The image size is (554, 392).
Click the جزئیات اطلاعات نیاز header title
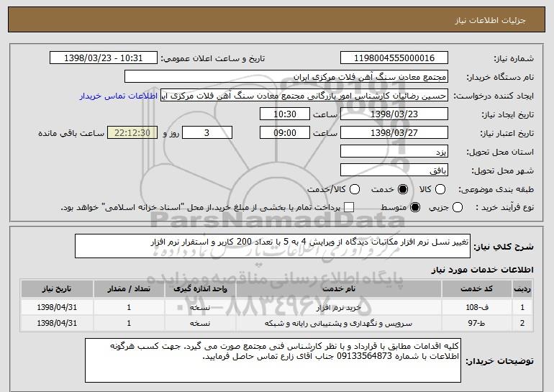(490, 20)
